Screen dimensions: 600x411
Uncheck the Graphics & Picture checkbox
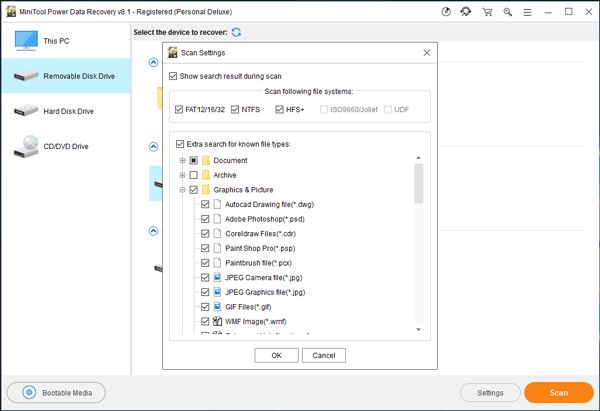194,189
